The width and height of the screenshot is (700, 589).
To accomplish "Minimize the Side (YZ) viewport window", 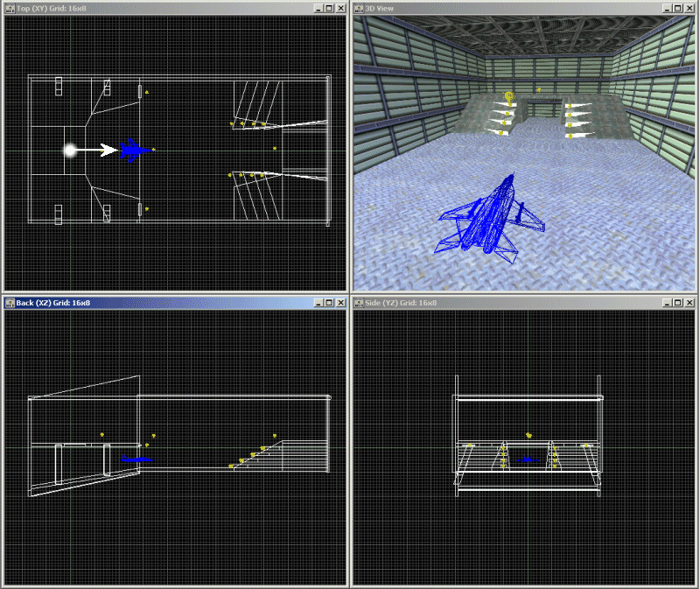I will [x=664, y=303].
